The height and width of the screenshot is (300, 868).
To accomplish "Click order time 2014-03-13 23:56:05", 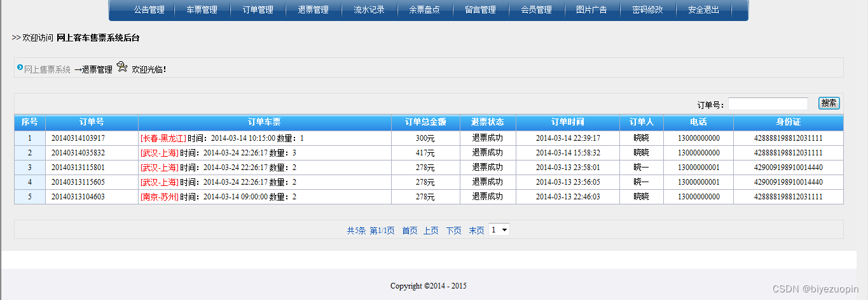I will pyautogui.click(x=568, y=182).
